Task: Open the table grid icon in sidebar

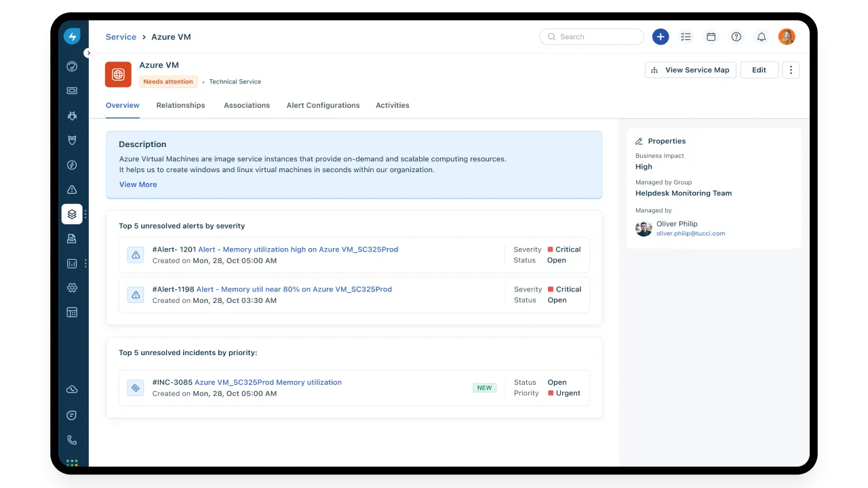Action: (x=72, y=312)
